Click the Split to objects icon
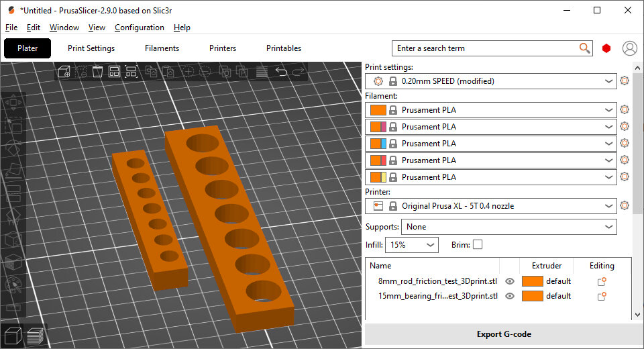This screenshot has height=349, width=644. (225, 72)
